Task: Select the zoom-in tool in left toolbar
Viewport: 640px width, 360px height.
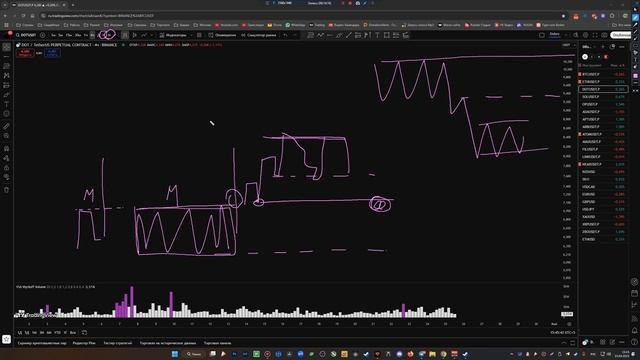Action: coord(7,136)
